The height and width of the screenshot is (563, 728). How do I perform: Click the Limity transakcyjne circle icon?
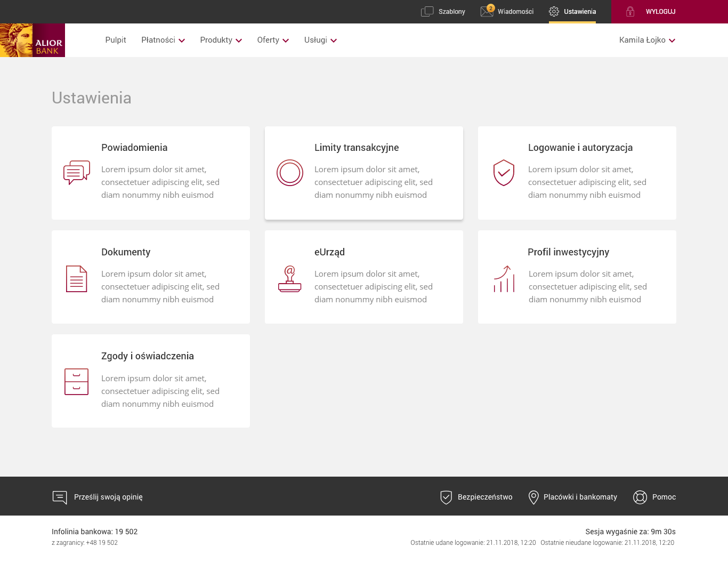(x=290, y=173)
